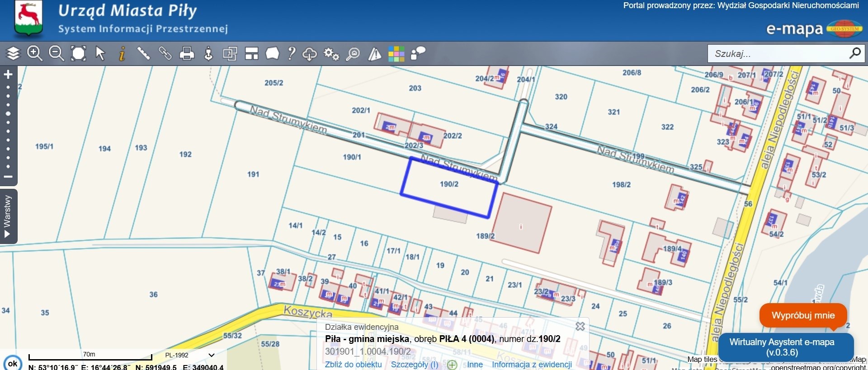Viewport: 868px width, 370px height.
Task: Expand the Warstwy side panel
Action: (x=8, y=216)
